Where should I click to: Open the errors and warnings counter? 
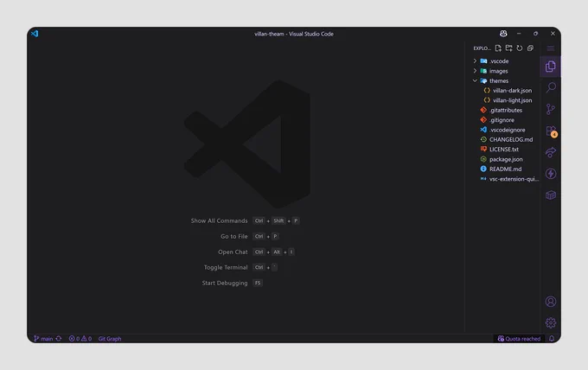[x=80, y=339]
